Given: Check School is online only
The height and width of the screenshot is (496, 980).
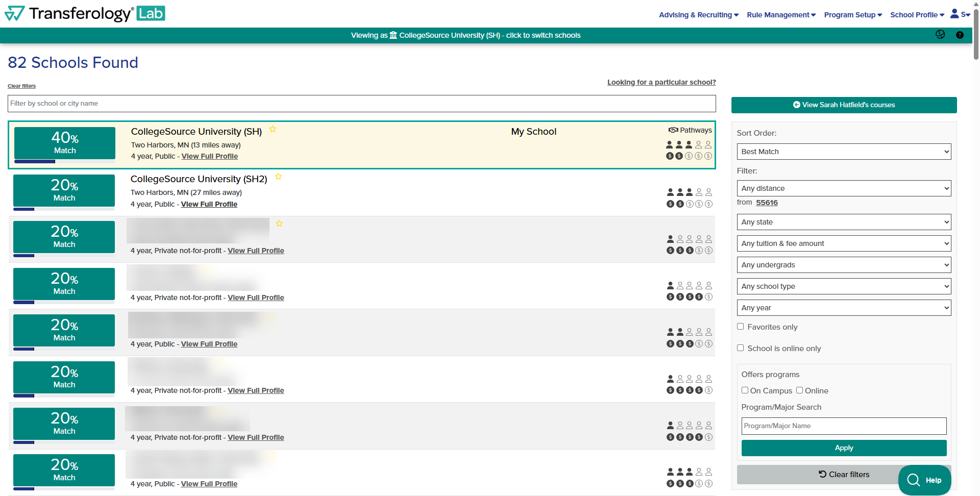Looking at the screenshot, I should pos(741,348).
